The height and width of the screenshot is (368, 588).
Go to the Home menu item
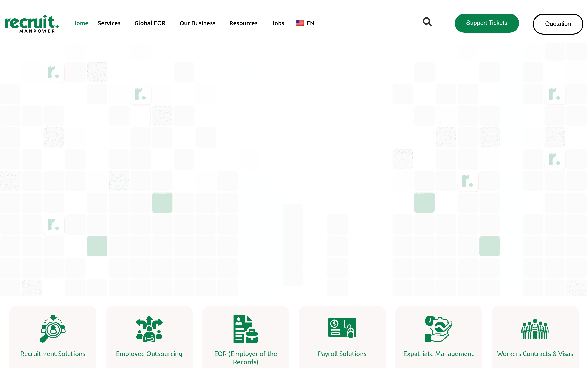coord(80,23)
